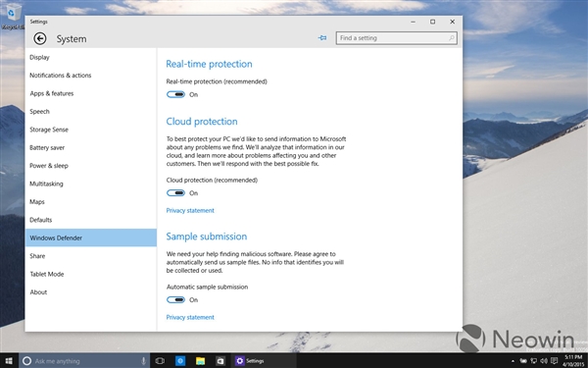The width and height of the screenshot is (588, 368).
Task: Close the Settings window
Action: pyautogui.click(x=452, y=22)
